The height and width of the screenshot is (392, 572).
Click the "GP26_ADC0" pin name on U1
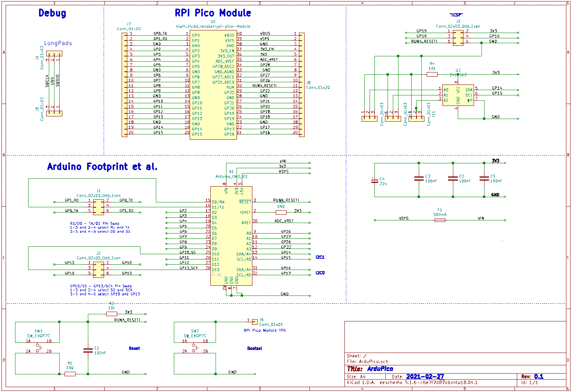tap(223, 82)
